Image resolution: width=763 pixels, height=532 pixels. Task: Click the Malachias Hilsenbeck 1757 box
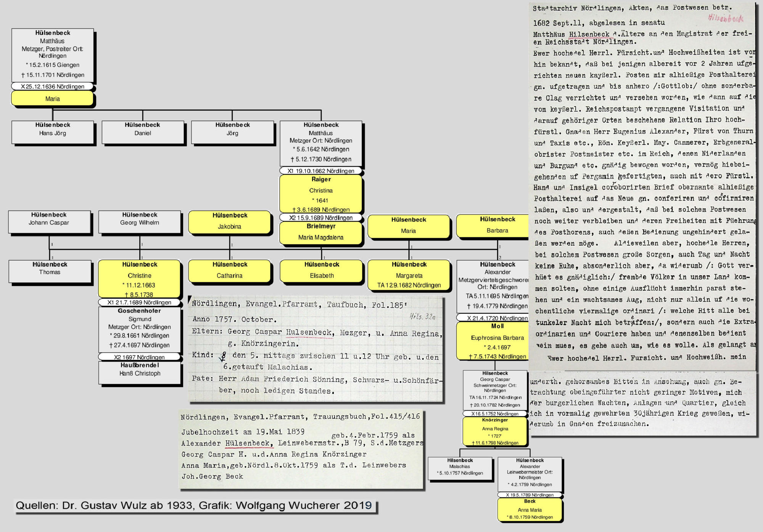click(460, 469)
